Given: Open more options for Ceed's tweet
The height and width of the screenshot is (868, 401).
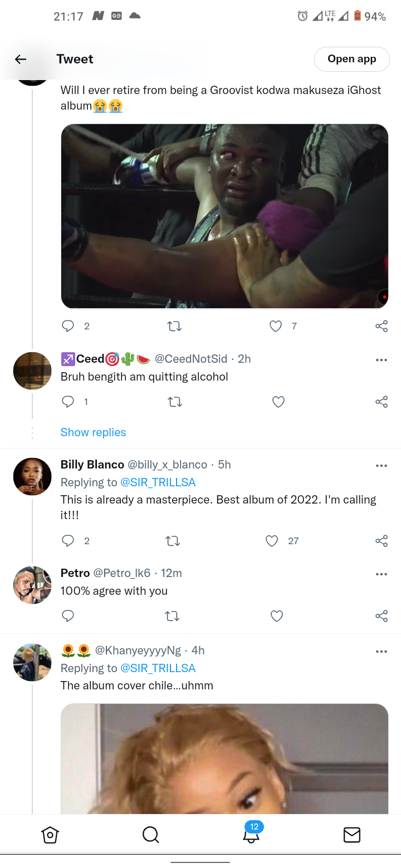Looking at the screenshot, I should [382, 360].
